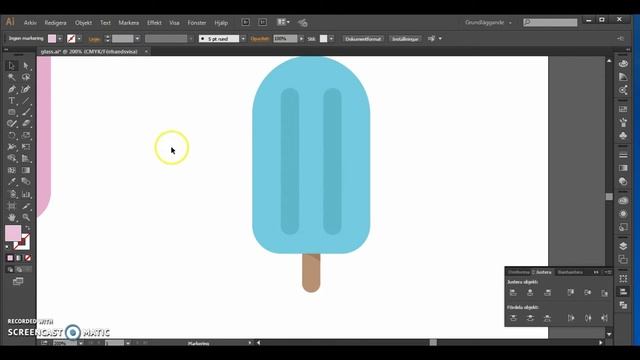640x360 pixels.
Task: Open the 5 pt rund brush dropdown
Action: click(243, 39)
